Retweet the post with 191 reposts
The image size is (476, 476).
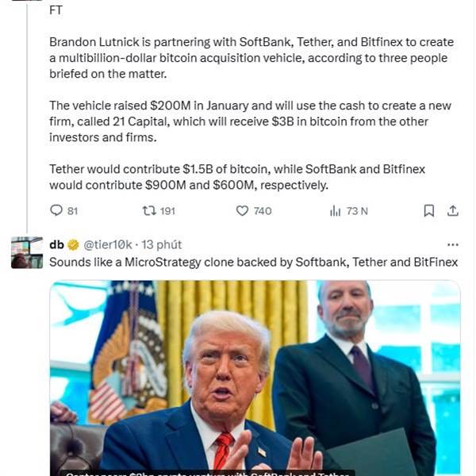[149, 210]
